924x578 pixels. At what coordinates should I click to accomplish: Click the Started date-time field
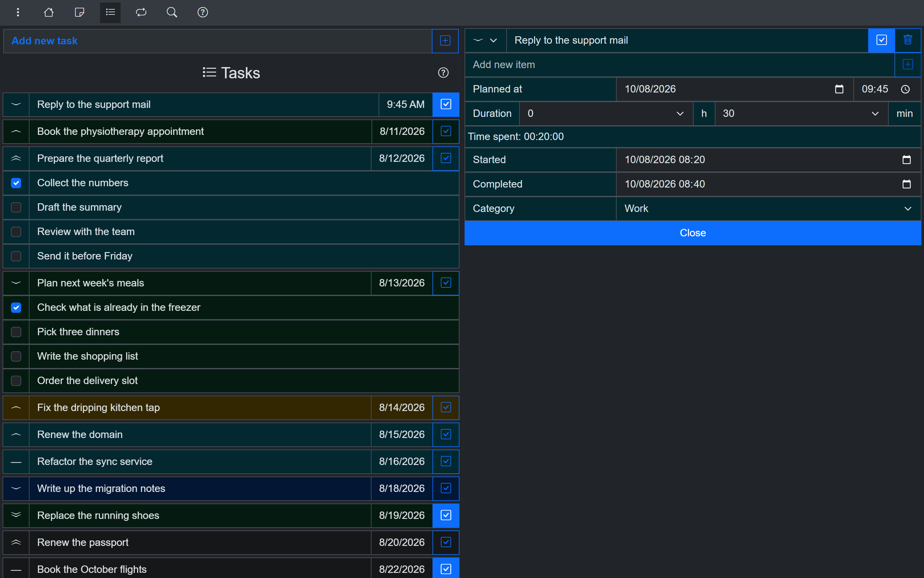768,160
